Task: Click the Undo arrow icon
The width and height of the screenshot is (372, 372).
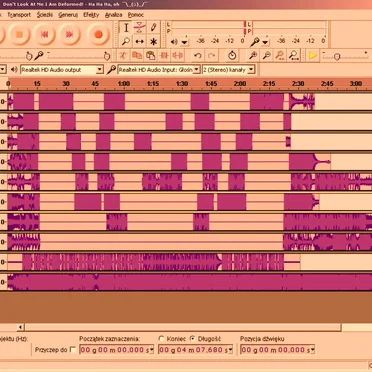Action: (198, 56)
